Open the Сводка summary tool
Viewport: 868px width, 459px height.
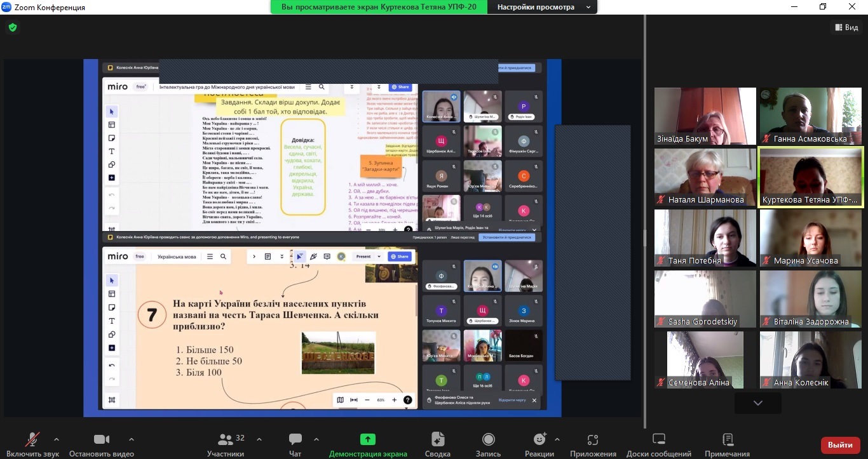point(438,444)
